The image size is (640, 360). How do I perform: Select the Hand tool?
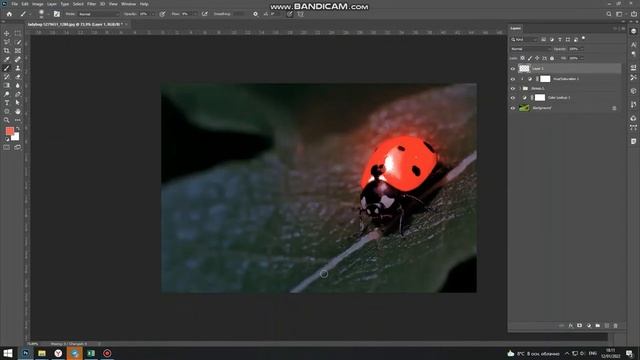(18, 111)
